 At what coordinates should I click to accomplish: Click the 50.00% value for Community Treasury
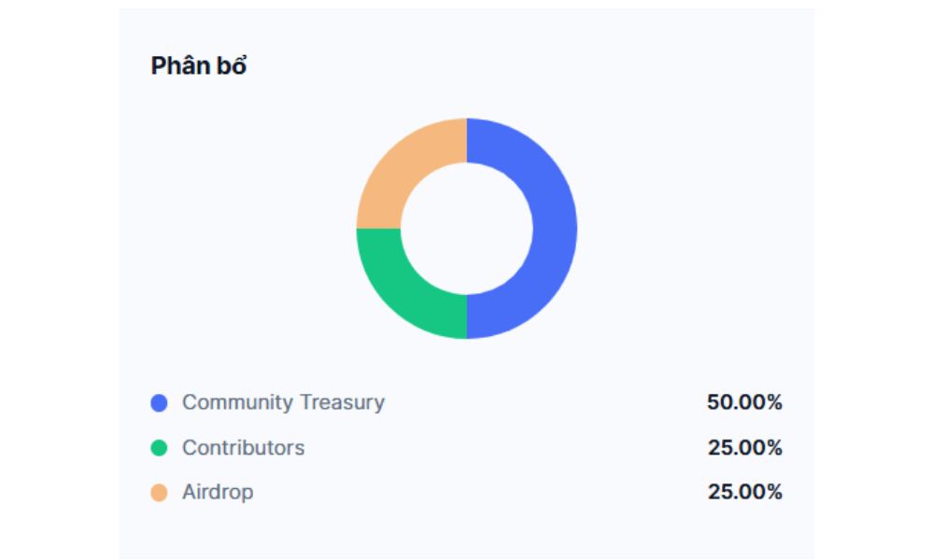744,403
